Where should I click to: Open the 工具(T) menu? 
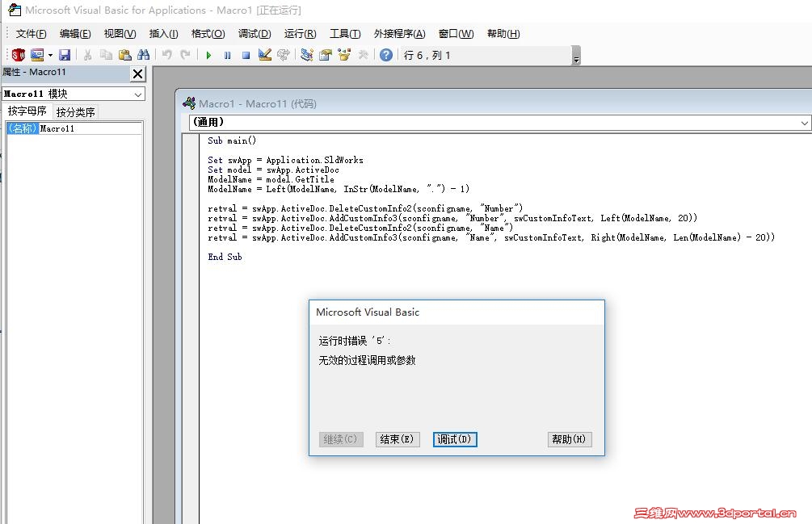pyautogui.click(x=345, y=34)
